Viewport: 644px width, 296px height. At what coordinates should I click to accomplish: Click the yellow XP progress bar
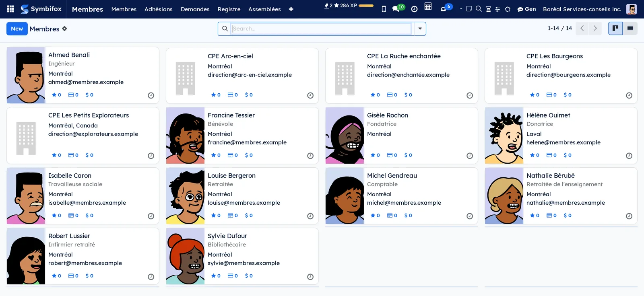click(366, 6)
